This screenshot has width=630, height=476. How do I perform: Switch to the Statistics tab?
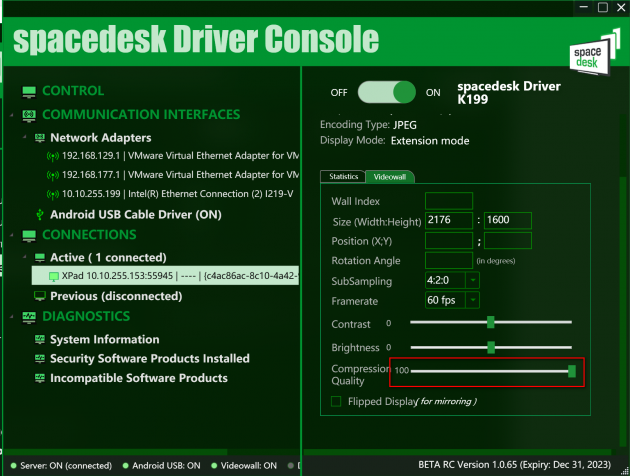click(343, 177)
